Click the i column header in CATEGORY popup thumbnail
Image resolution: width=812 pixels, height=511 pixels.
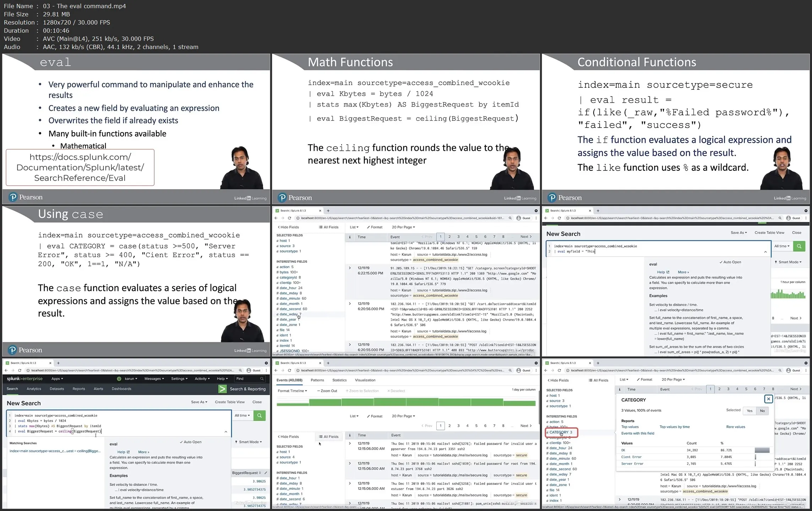620,389
